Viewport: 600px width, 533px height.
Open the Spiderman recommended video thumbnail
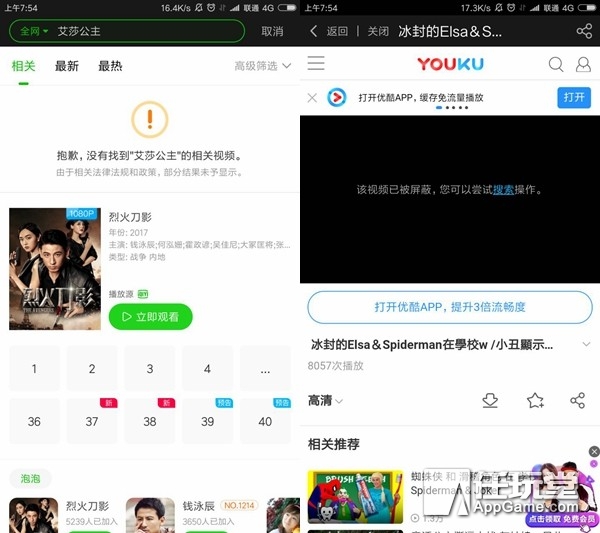[355, 497]
